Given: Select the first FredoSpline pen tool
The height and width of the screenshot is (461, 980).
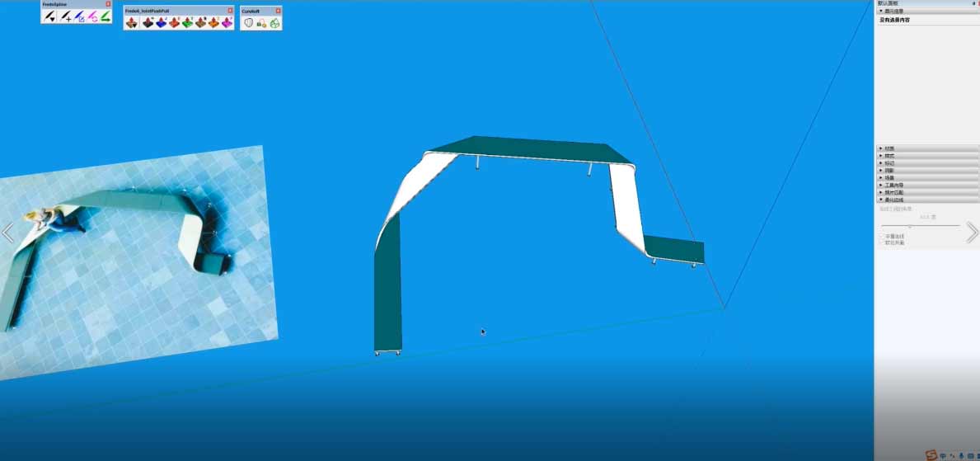Looking at the screenshot, I should pyautogui.click(x=49, y=16).
